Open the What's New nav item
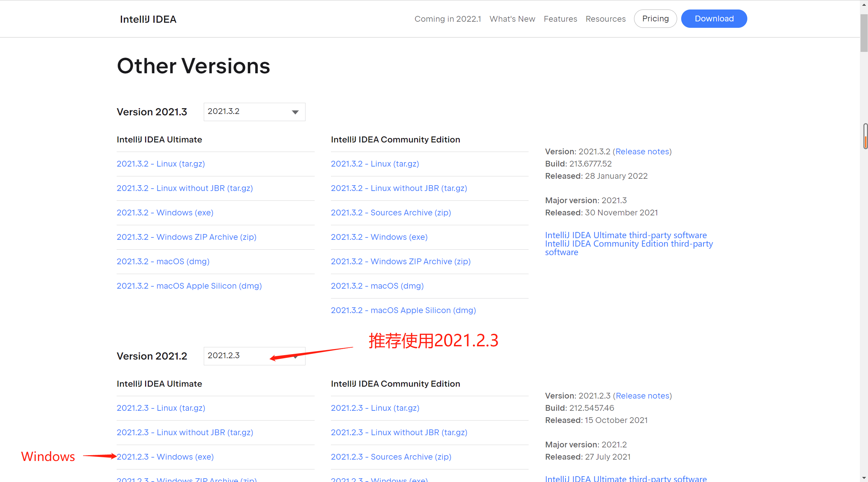 (x=512, y=19)
